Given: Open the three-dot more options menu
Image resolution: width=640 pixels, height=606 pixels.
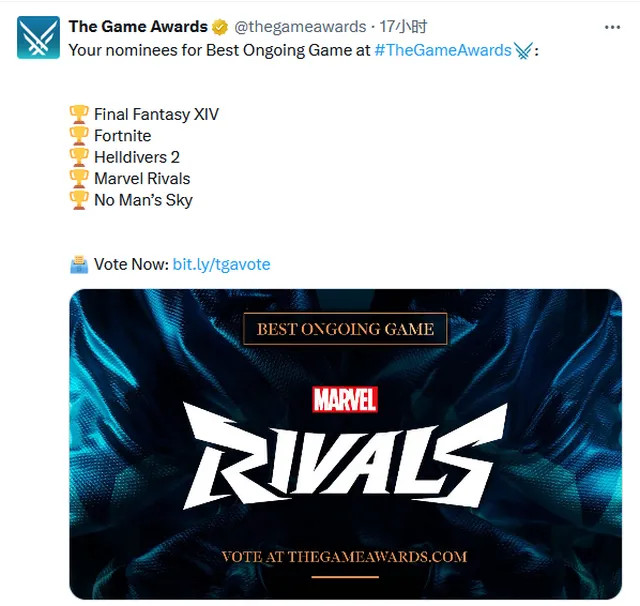Looking at the screenshot, I should [x=612, y=27].
